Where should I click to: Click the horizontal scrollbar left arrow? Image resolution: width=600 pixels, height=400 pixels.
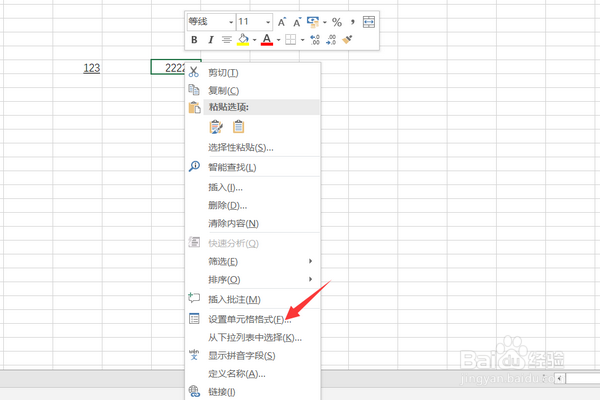point(559,379)
